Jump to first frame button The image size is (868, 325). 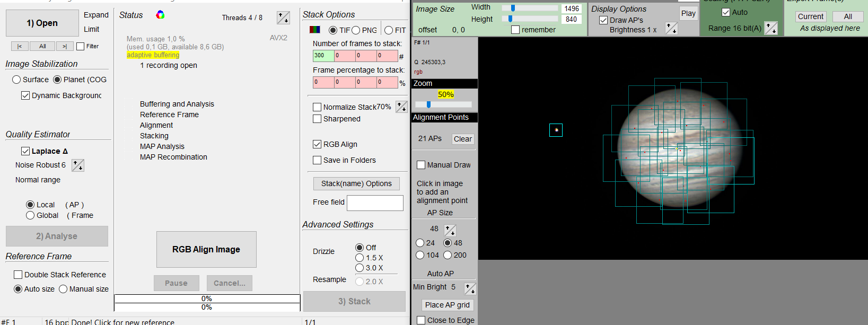20,46
